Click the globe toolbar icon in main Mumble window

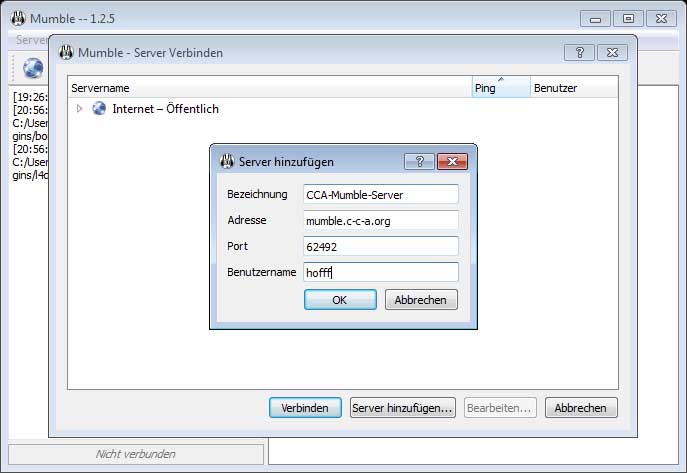click(x=33, y=68)
